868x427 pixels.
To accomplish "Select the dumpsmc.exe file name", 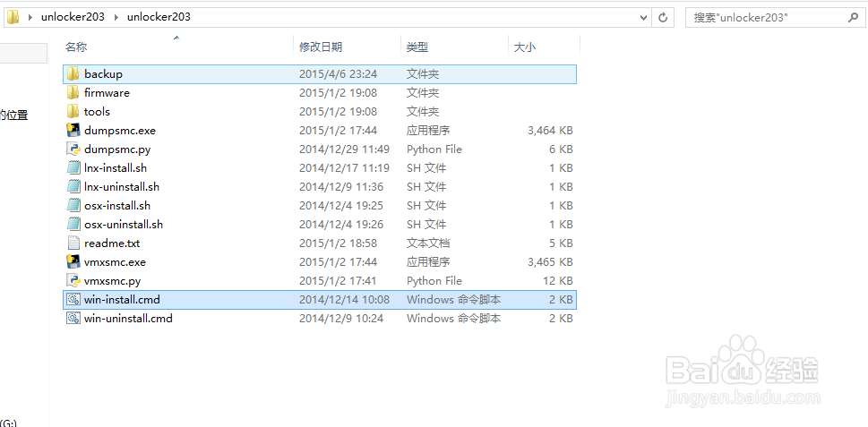I will coord(120,131).
